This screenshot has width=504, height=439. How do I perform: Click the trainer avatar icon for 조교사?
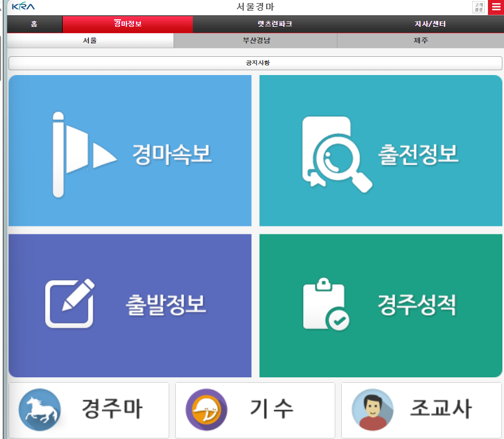(x=373, y=410)
